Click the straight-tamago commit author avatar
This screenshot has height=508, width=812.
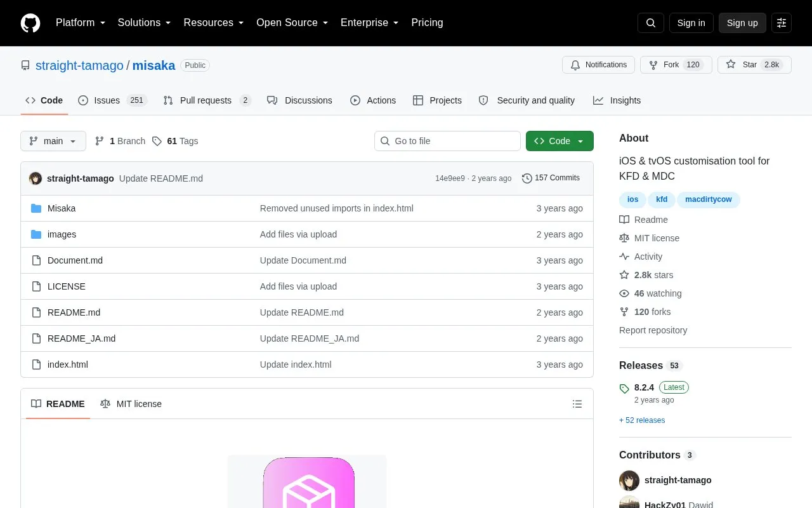(36, 178)
